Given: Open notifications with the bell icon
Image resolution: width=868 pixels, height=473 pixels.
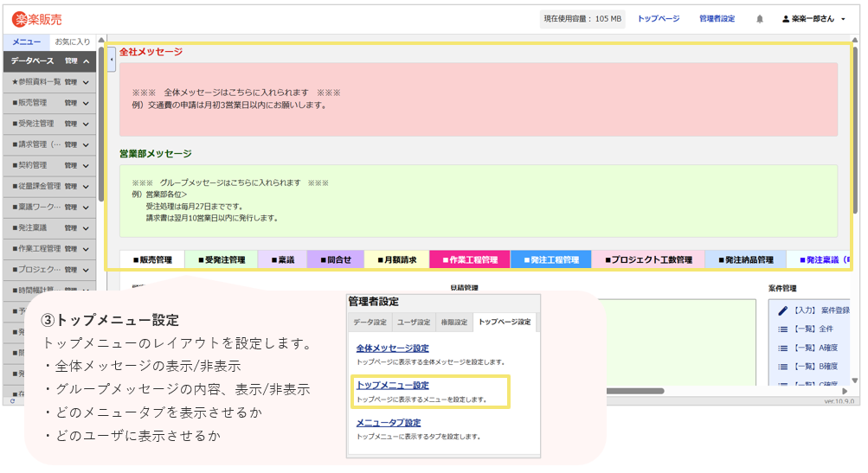Looking at the screenshot, I should [x=760, y=19].
